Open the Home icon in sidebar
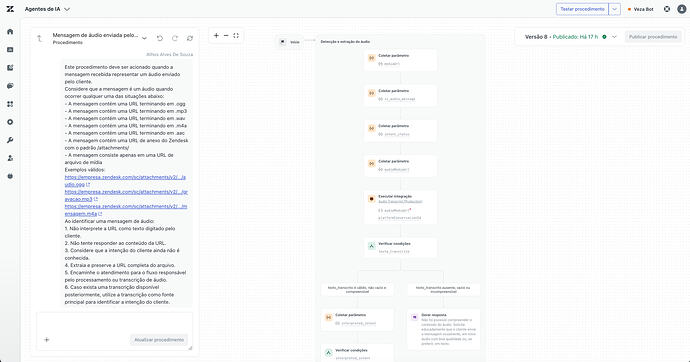The image size is (690, 362). click(x=10, y=32)
